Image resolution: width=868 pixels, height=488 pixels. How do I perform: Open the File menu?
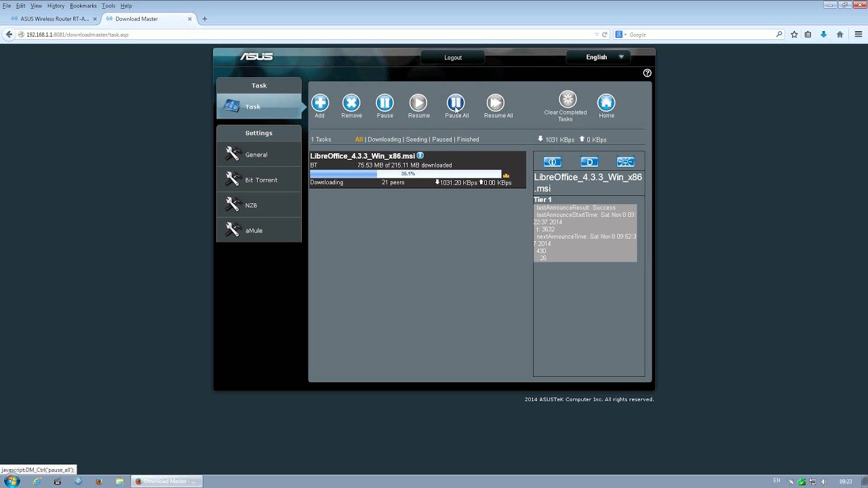coord(7,5)
